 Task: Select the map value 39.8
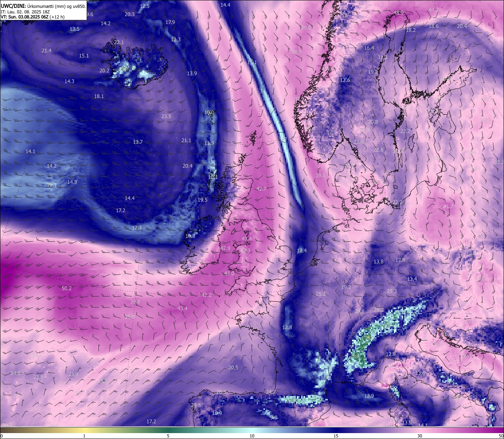[x=135, y=302]
